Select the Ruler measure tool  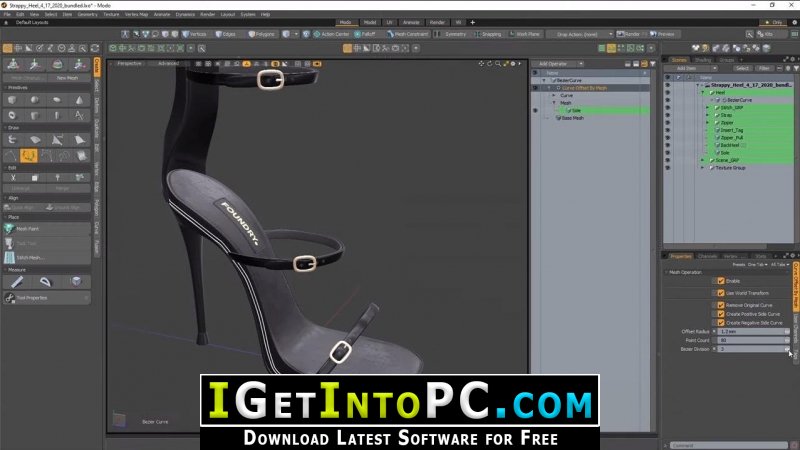pyautogui.click(x=17, y=282)
